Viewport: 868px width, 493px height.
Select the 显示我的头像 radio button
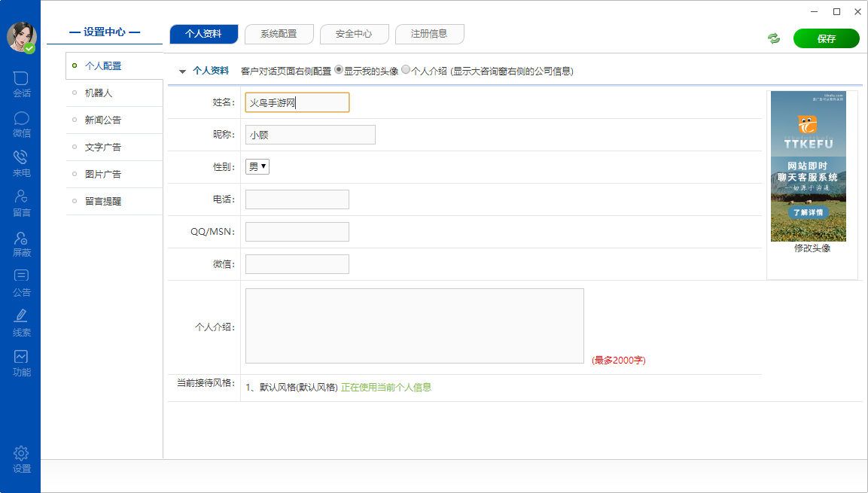(339, 70)
